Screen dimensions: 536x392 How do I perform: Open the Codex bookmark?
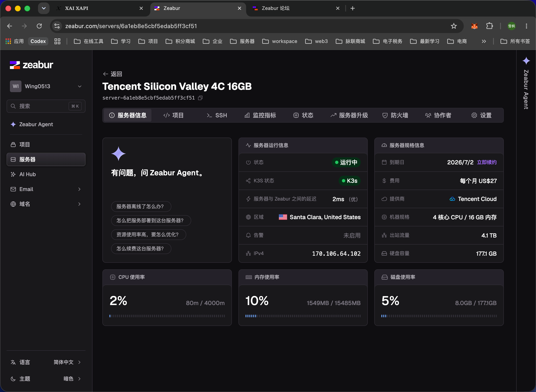38,41
